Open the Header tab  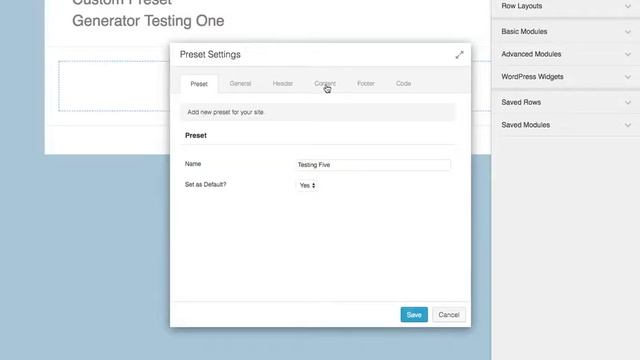(282, 84)
